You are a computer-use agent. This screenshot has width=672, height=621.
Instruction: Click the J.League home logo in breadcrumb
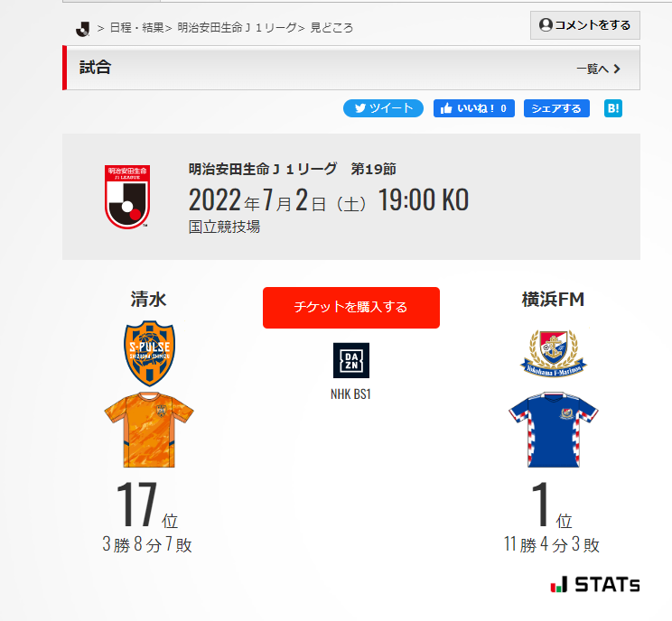pyautogui.click(x=82, y=29)
